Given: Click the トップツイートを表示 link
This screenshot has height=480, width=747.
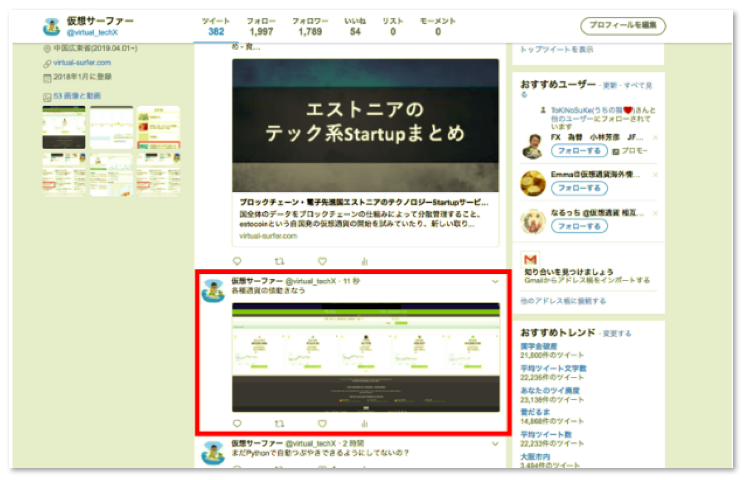Looking at the screenshot, I should tap(556, 50).
